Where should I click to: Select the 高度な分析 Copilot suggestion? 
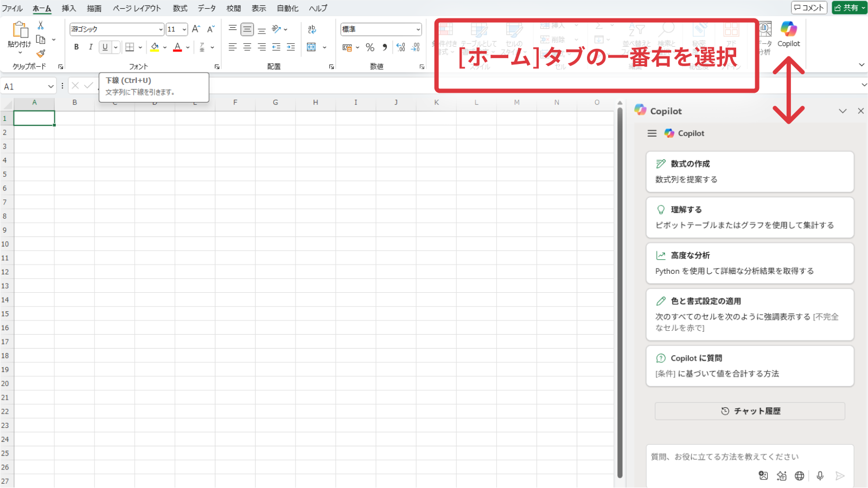pos(750,263)
